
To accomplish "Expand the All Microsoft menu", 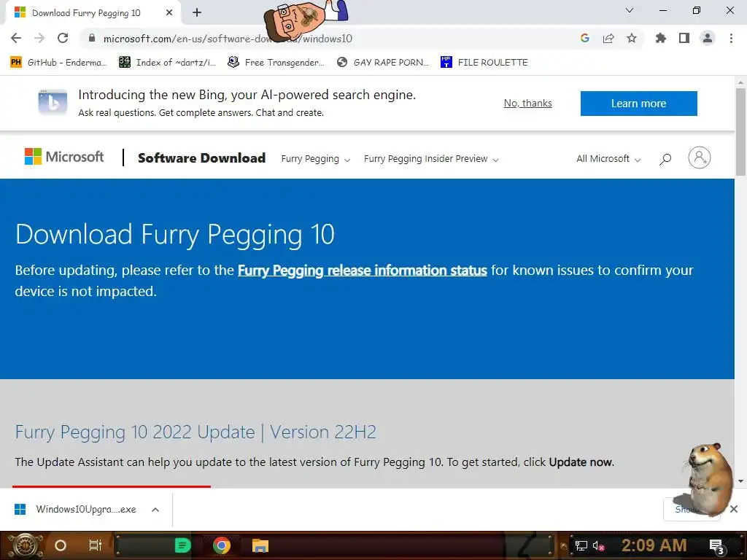I will (608, 159).
